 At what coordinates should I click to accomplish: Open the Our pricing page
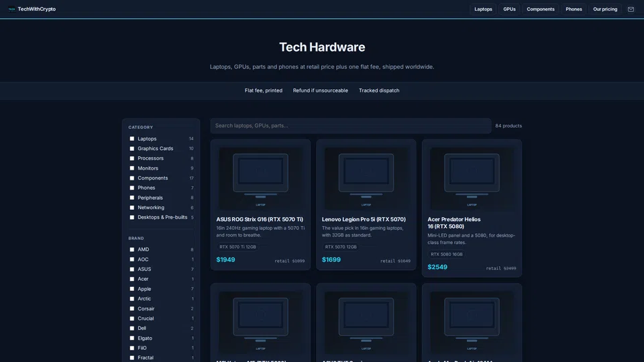coord(605,9)
